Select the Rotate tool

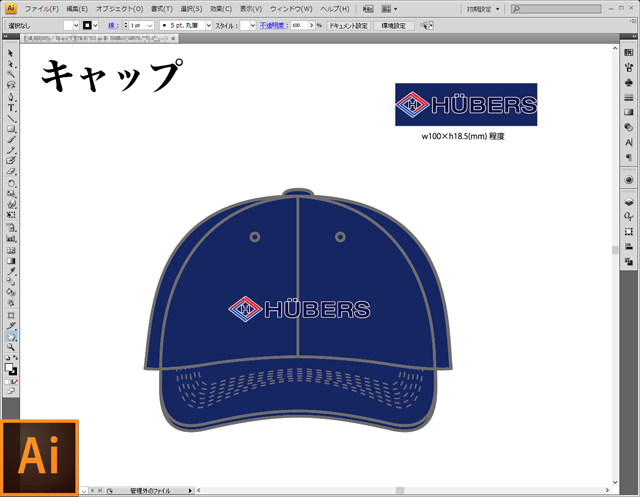(11, 183)
